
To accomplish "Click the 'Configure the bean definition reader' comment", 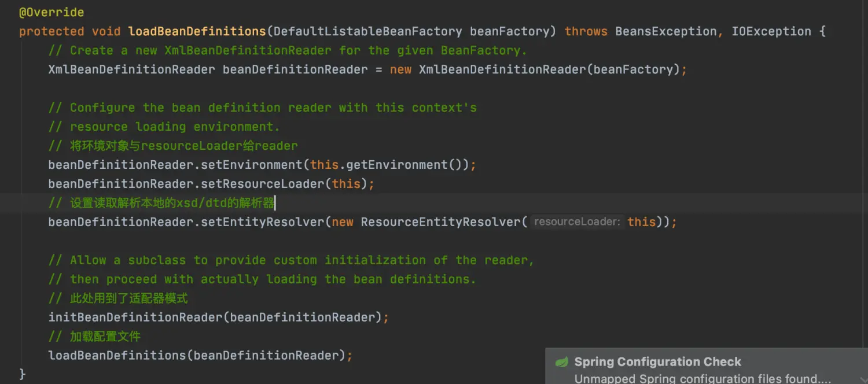I will click(263, 108).
